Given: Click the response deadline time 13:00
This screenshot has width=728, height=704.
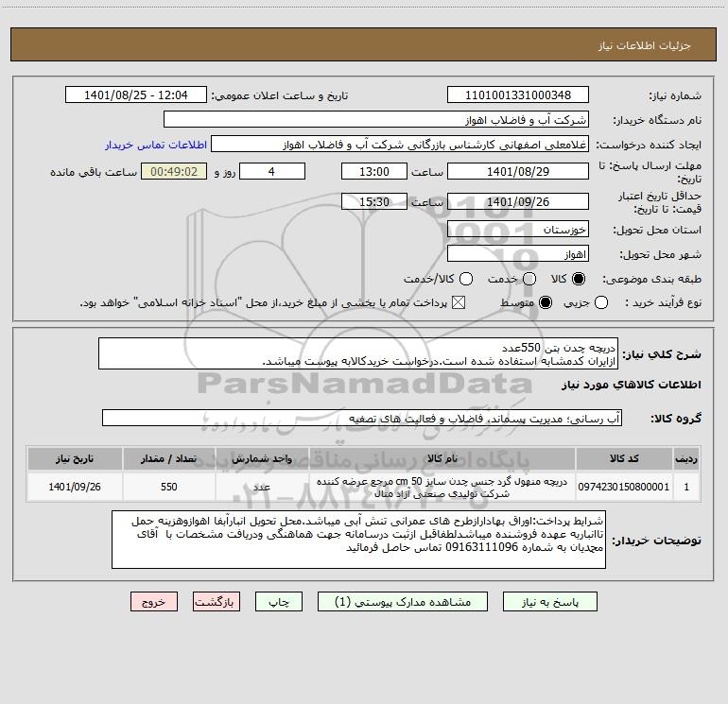Looking at the screenshot, I should click(374, 172).
